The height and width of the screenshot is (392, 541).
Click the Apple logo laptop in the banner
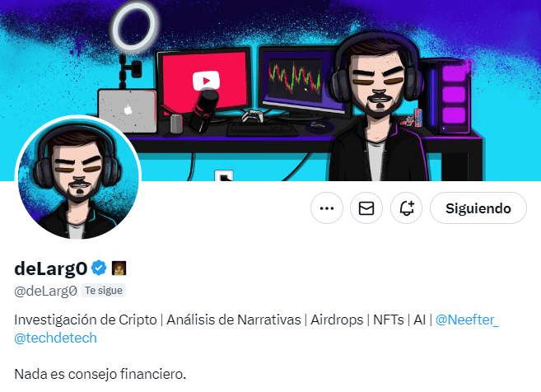coord(128,111)
